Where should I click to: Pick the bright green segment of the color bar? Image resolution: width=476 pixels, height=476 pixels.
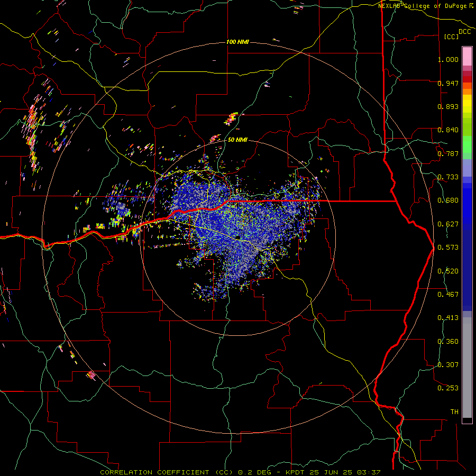pyautogui.click(x=467, y=144)
